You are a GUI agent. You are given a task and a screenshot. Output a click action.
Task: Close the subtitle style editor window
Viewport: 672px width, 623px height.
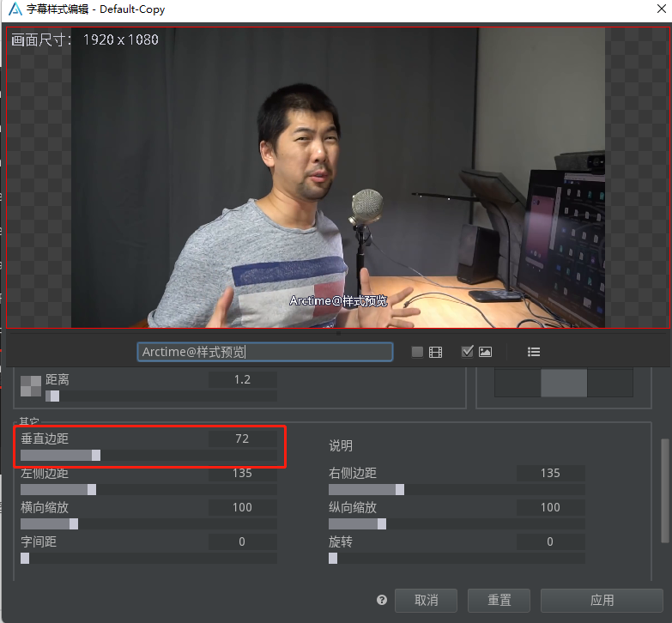(x=662, y=9)
